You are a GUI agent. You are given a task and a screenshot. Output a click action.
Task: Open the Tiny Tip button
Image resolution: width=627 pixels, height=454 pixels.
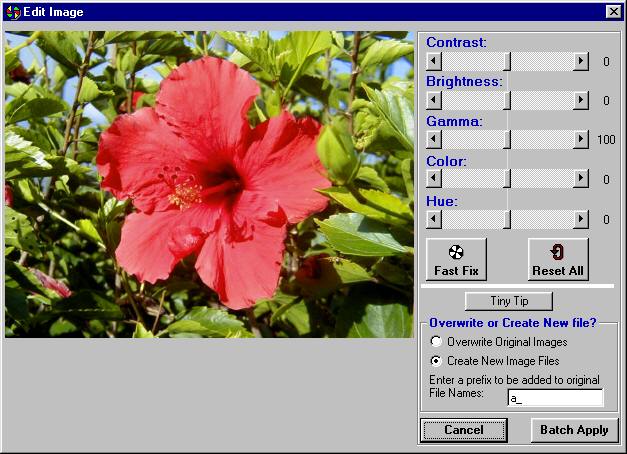click(x=509, y=301)
